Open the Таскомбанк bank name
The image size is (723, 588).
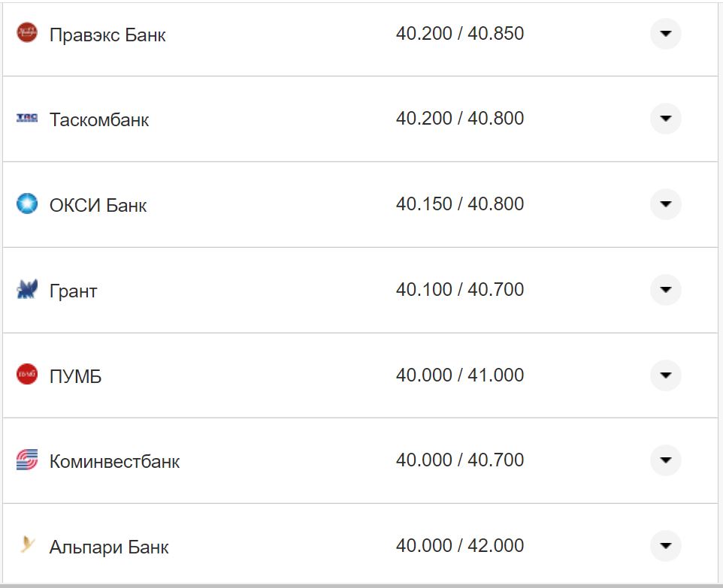point(99,120)
